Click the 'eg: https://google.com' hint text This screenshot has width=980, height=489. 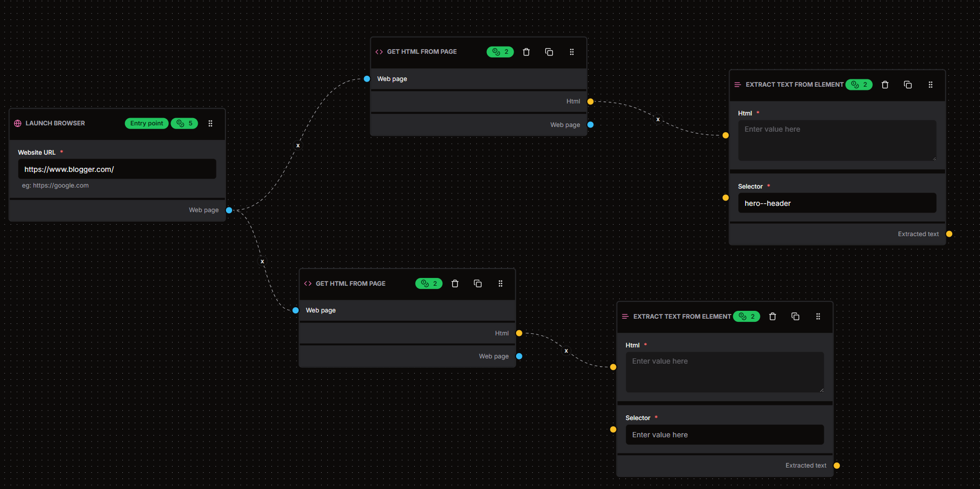pos(55,185)
